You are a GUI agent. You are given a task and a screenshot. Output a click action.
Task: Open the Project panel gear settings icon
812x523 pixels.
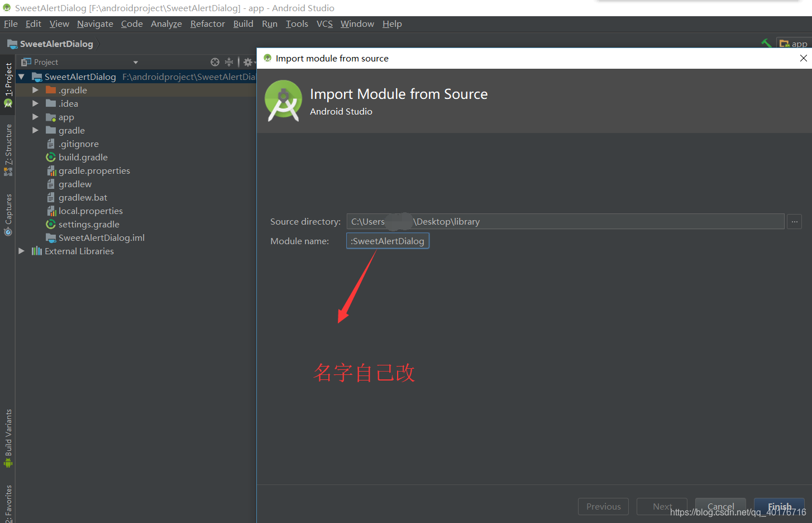point(248,62)
